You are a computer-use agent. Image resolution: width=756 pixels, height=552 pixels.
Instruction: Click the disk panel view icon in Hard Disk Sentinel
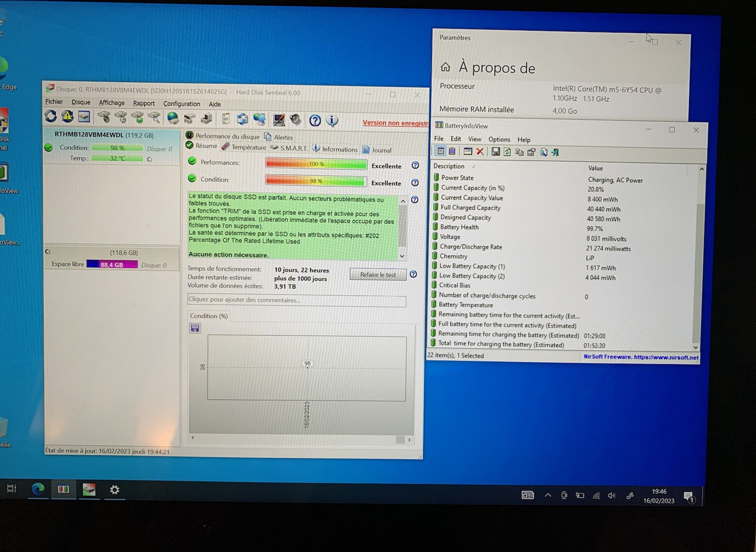tap(84, 117)
